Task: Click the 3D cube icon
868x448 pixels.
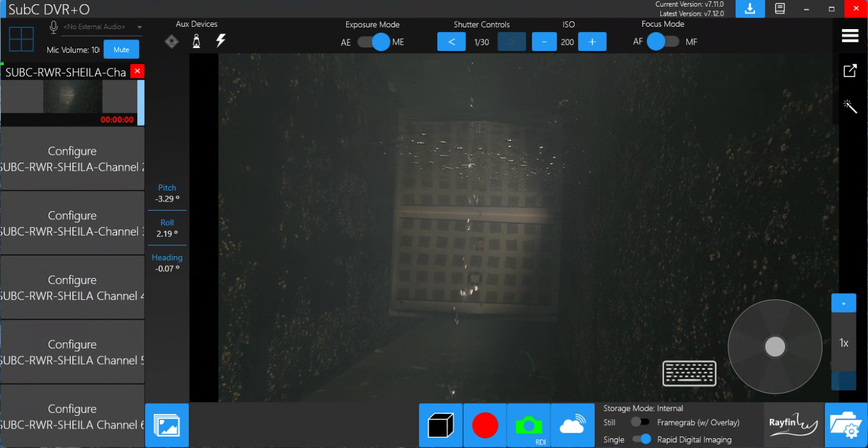Action: coord(441,426)
